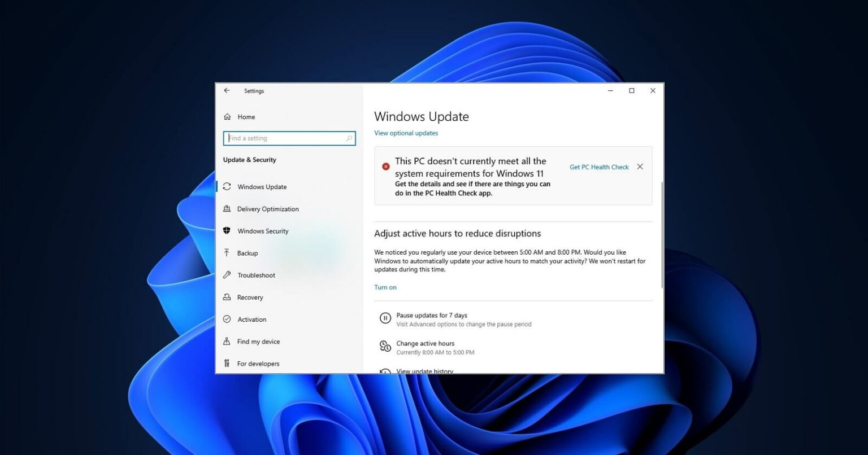Click the Get PC Health Check link
Viewport: 868px width, 455px height.
click(x=599, y=167)
